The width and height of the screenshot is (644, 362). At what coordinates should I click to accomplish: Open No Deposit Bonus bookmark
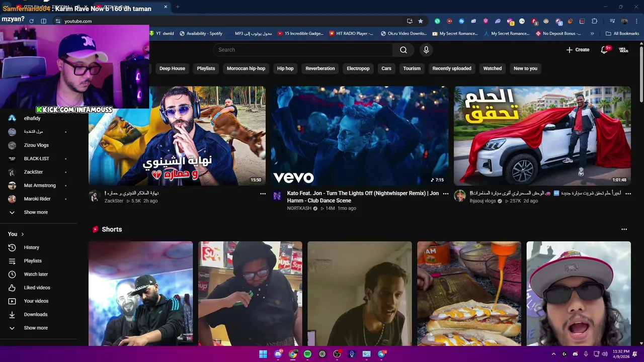[x=558, y=34]
